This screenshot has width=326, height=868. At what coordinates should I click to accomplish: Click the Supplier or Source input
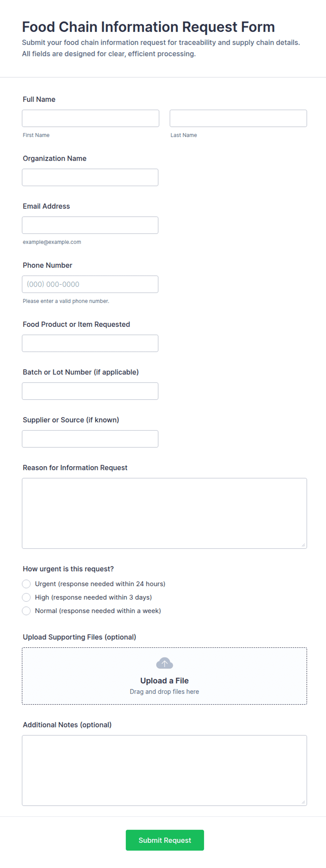(90, 439)
